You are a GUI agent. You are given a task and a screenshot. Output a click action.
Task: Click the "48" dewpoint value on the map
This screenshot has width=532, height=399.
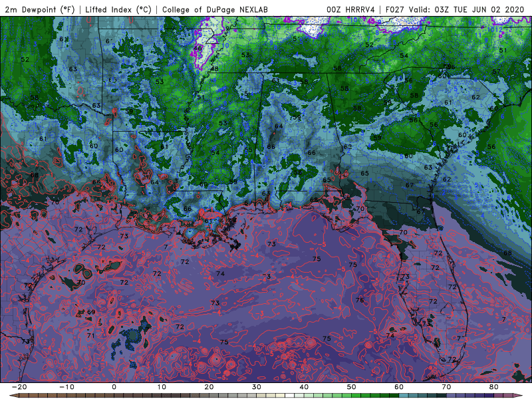pos(214,69)
